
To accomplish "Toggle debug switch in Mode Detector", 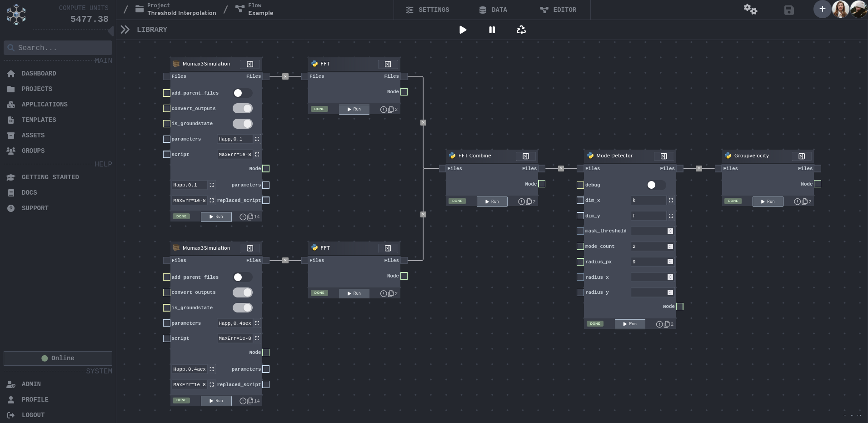I will click(x=656, y=185).
